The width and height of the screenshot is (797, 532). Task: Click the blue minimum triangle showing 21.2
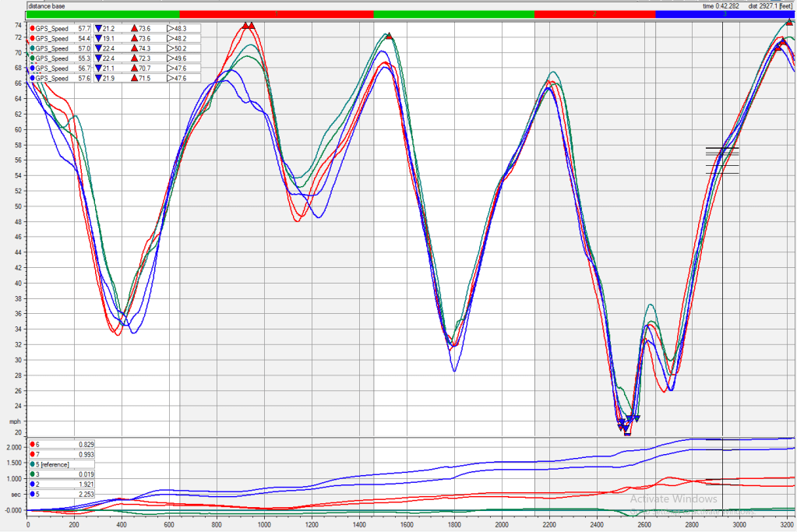coord(99,28)
